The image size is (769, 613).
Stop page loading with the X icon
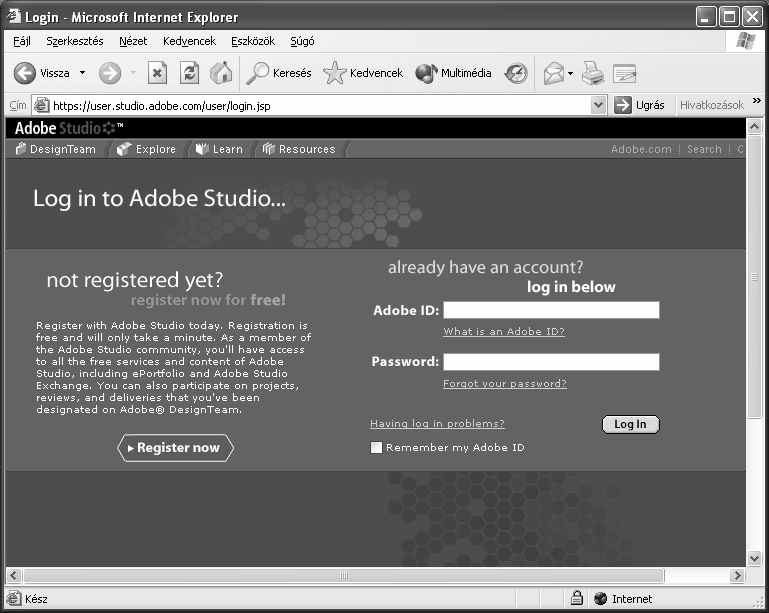click(157, 74)
